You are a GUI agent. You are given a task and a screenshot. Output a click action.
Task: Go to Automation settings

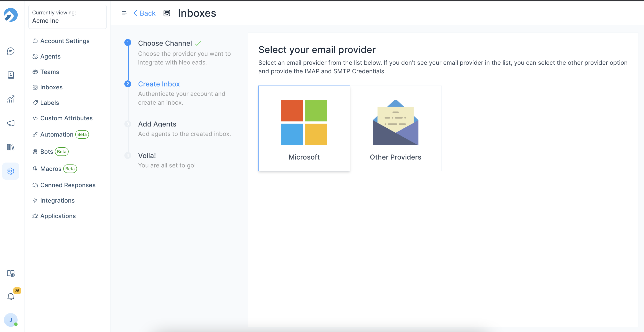point(57,135)
